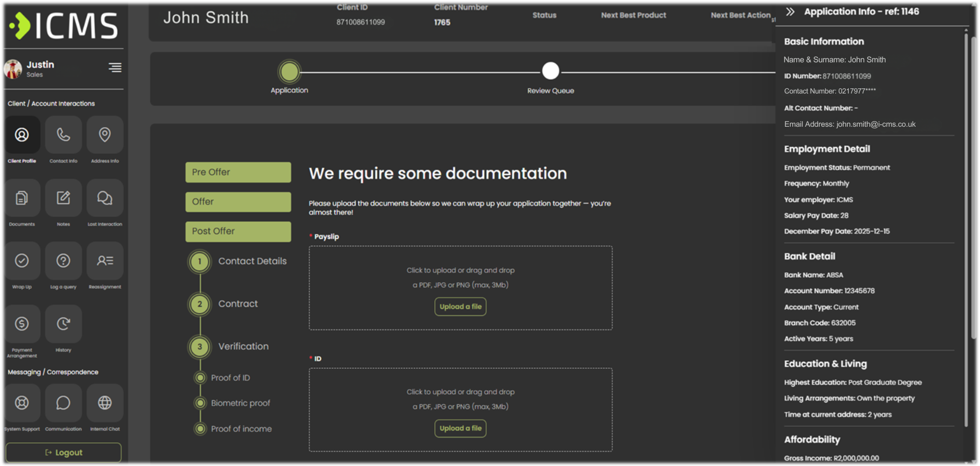Select the Contract step

(237, 304)
